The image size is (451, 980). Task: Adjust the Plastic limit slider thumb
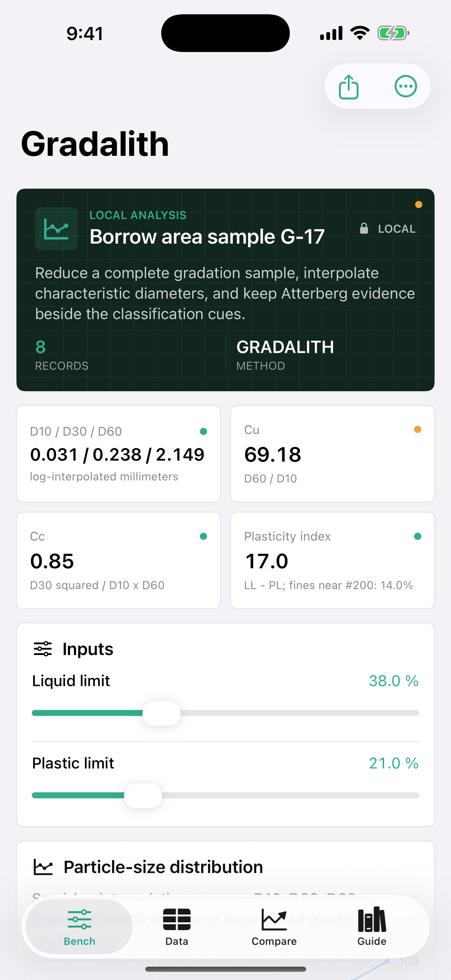point(143,795)
